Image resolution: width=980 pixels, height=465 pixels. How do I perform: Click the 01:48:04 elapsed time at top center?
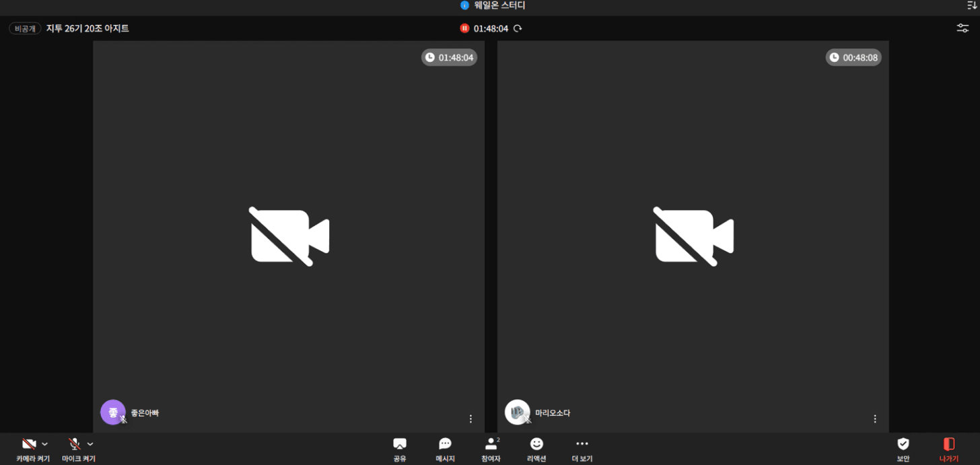click(x=491, y=28)
